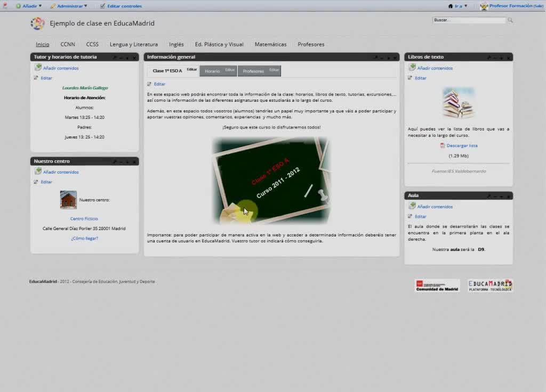The image size is (546, 392).
Task: Minimize the Libros de texto panel
Action: point(495,58)
